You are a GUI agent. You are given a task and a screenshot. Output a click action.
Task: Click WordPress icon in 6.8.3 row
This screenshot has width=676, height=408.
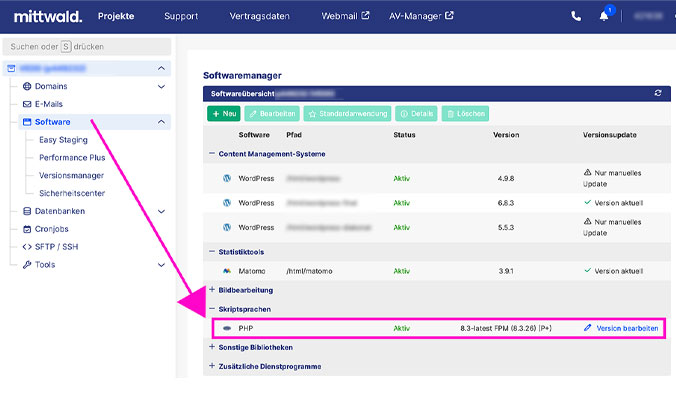point(227,203)
